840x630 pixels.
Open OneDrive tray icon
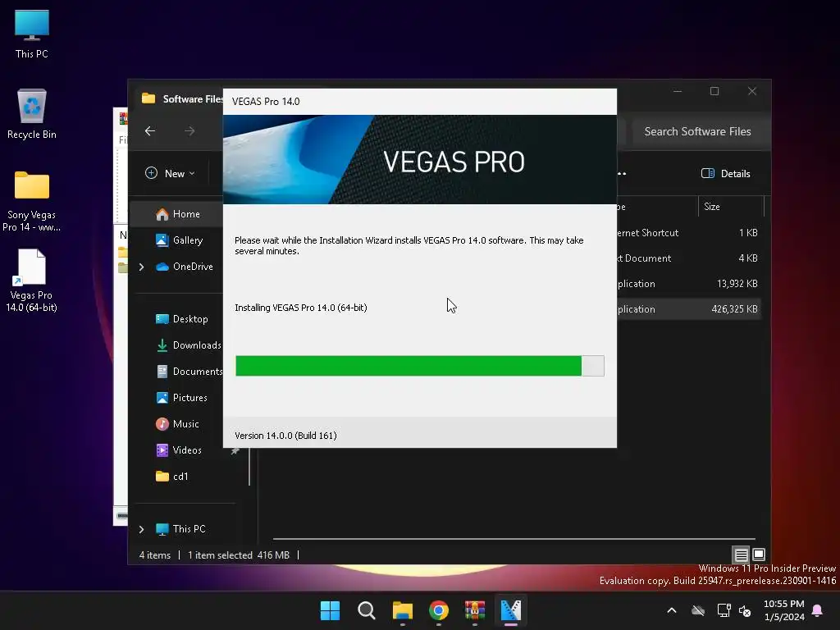[698, 610]
